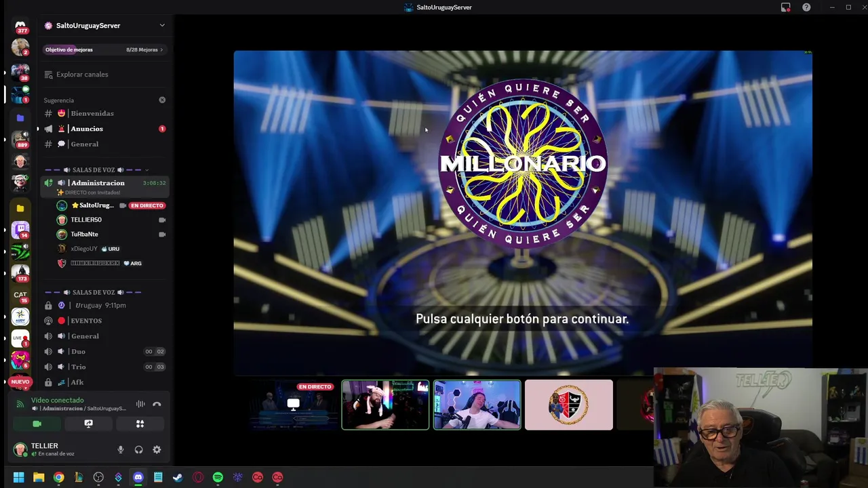Open Google Chrome from taskbar
The height and width of the screenshot is (488, 868).
point(58,477)
